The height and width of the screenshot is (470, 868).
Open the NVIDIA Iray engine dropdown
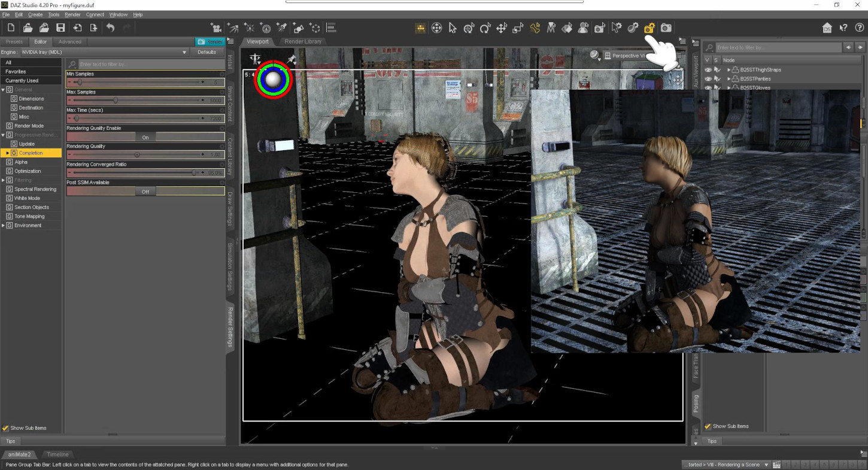(x=184, y=52)
